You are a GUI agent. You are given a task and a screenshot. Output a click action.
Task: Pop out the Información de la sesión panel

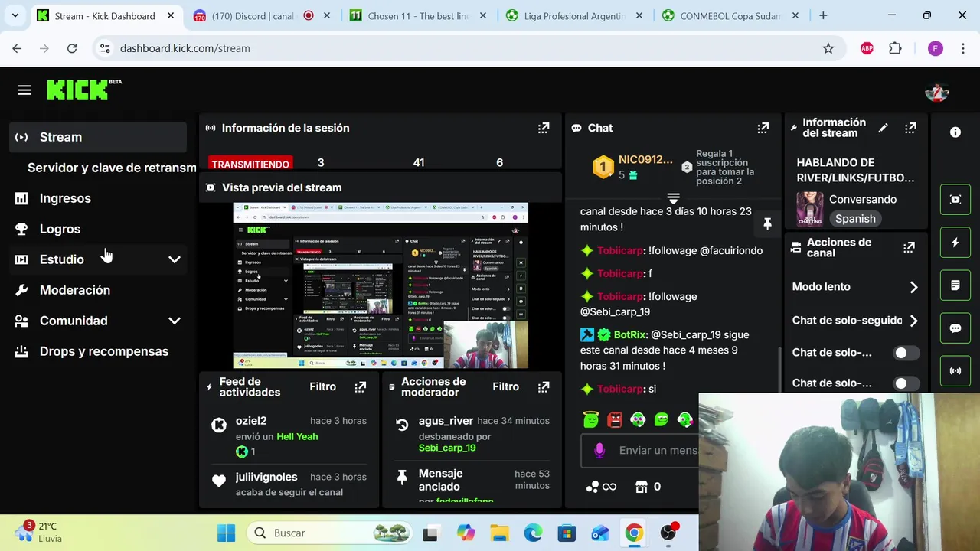(544, 128)
